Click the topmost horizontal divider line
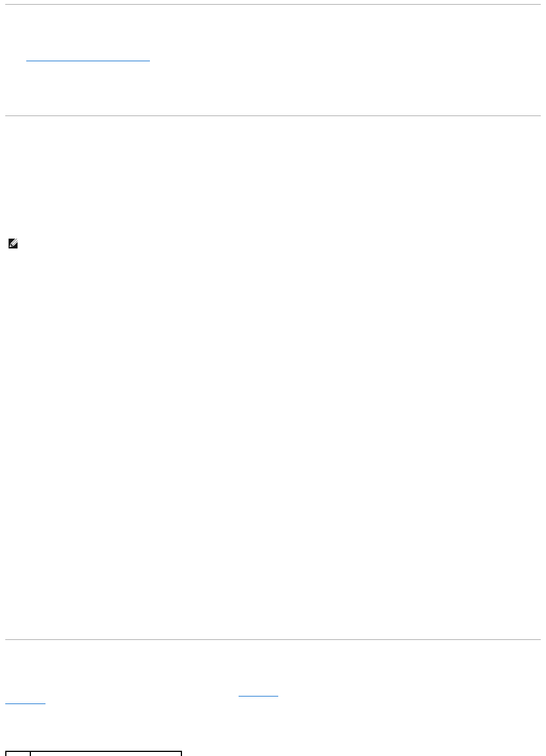The image size is (546, 756). 273,5
